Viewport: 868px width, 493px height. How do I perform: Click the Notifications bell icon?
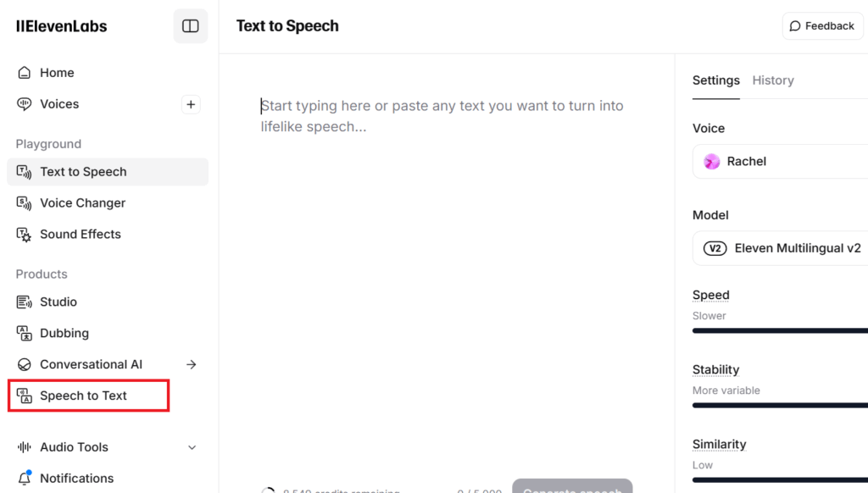[x=25, y=479]
